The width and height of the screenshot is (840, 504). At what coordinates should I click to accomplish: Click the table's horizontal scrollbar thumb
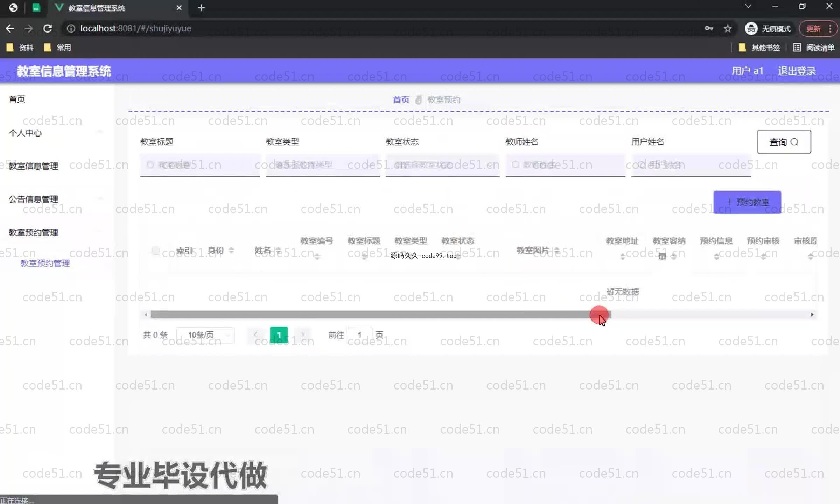click(380, 314)
